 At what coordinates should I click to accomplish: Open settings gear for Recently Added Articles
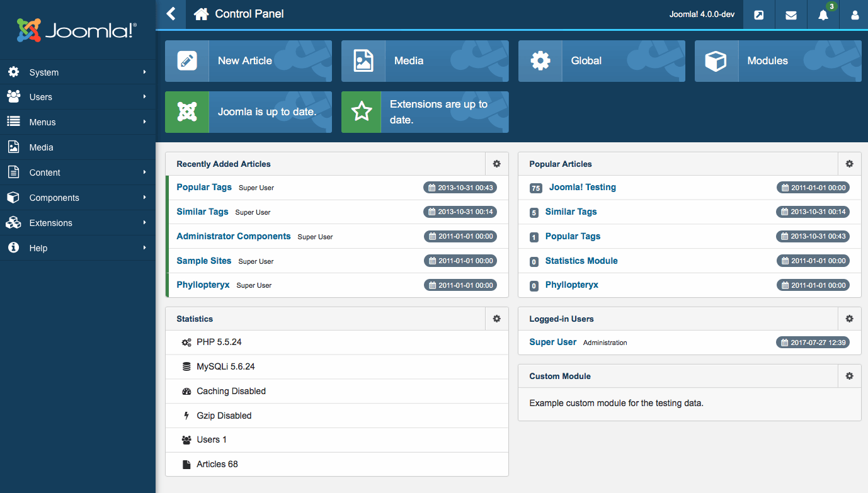click(x=496, y=164)
